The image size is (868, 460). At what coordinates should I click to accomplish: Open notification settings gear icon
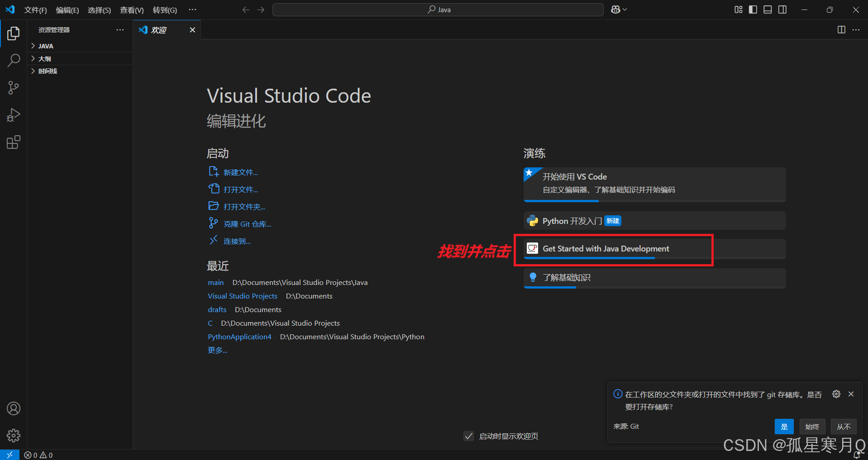point(836,394)
